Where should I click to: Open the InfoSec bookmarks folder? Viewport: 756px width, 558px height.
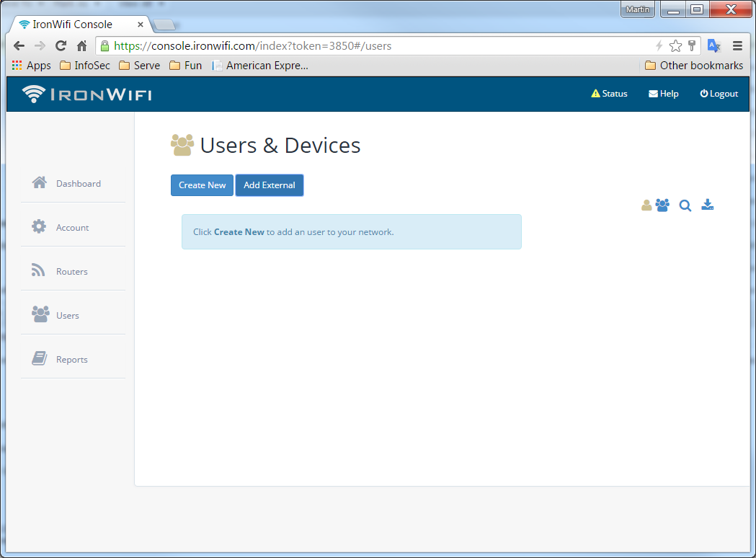click(85, 66)
